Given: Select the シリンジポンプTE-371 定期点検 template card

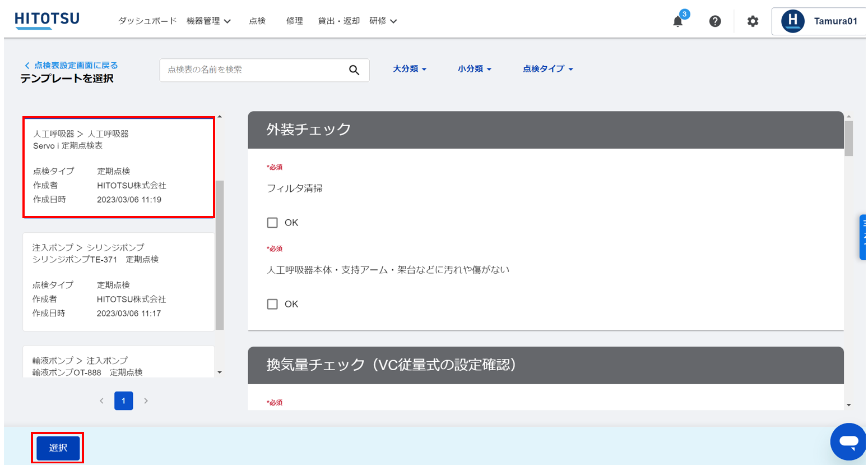Looking at the screenshot, I should coord(119,282).
